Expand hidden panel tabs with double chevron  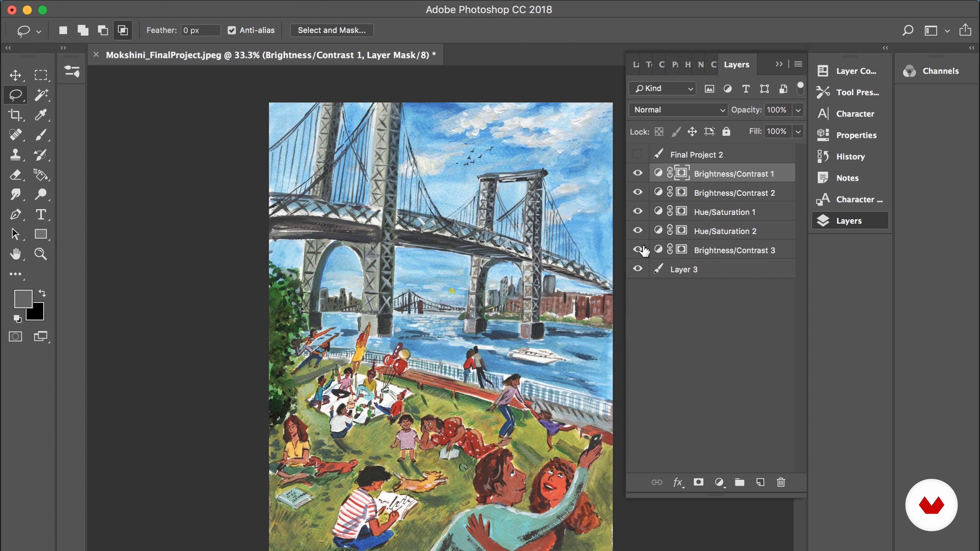[x=779, y=64]
